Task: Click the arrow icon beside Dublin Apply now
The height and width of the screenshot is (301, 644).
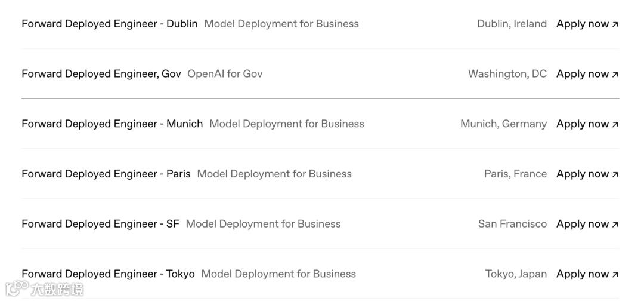Action: tap(615, 24)
